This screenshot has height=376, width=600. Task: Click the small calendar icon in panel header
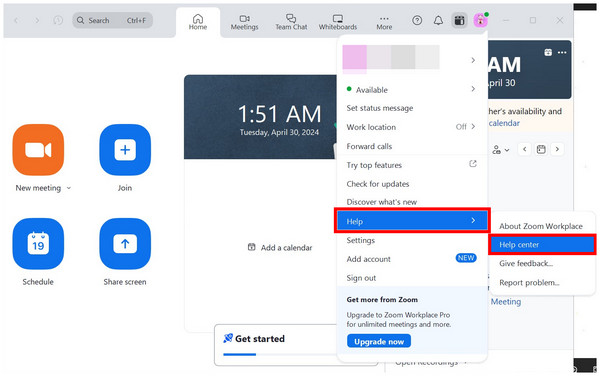point(548,52)
